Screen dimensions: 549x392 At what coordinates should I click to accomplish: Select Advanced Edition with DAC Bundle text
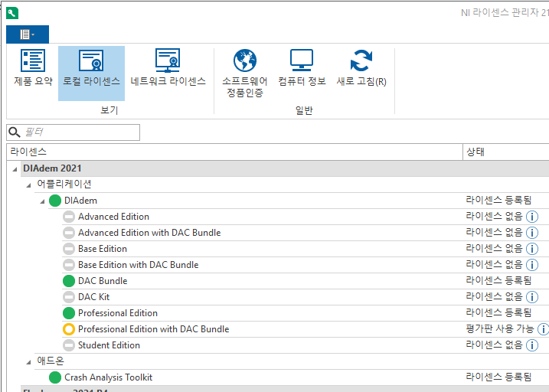click(x=149, y=233)
